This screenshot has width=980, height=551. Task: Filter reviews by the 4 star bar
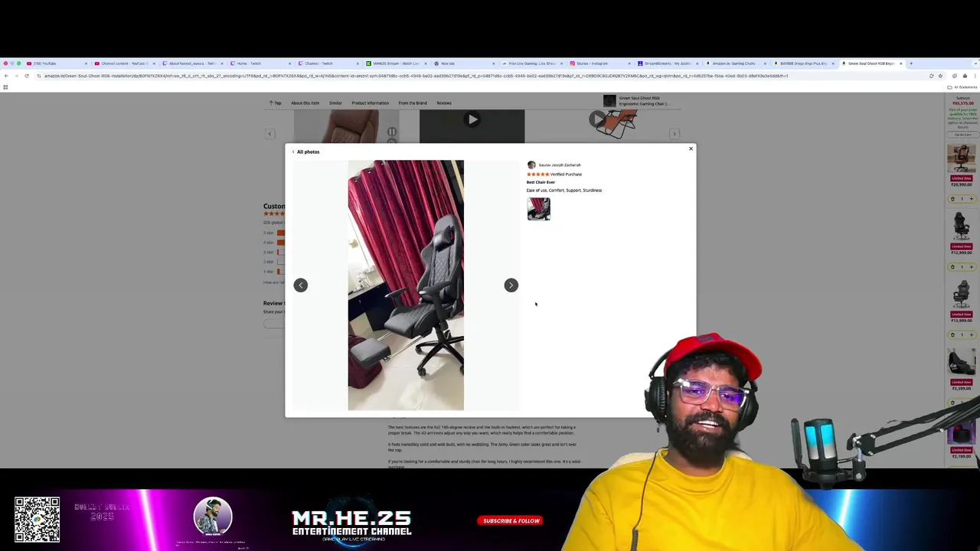[x=274, y=243]
